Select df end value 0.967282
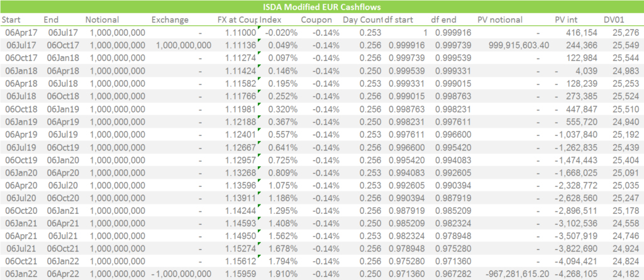This screenshot has width=644, height=280. (x=453, y=274)
